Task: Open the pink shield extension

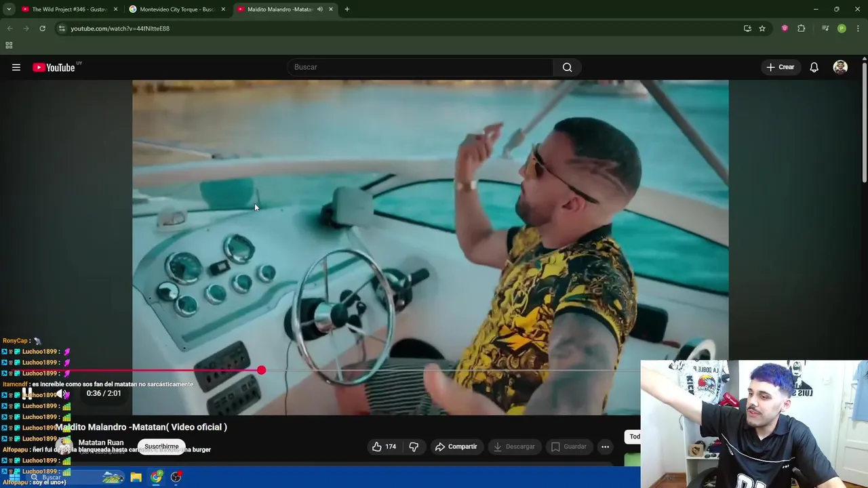Action: point(785,28)
